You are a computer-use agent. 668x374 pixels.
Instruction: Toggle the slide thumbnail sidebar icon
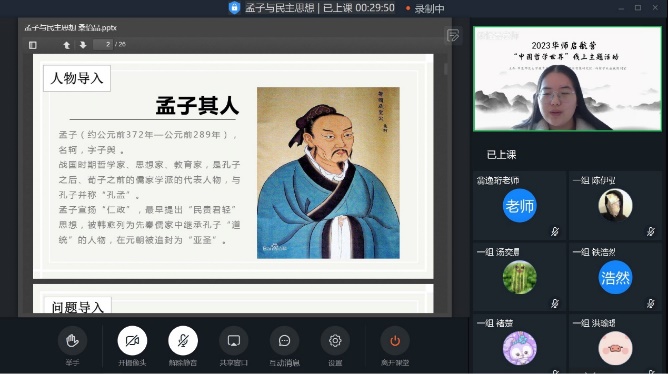click(33, 45)
